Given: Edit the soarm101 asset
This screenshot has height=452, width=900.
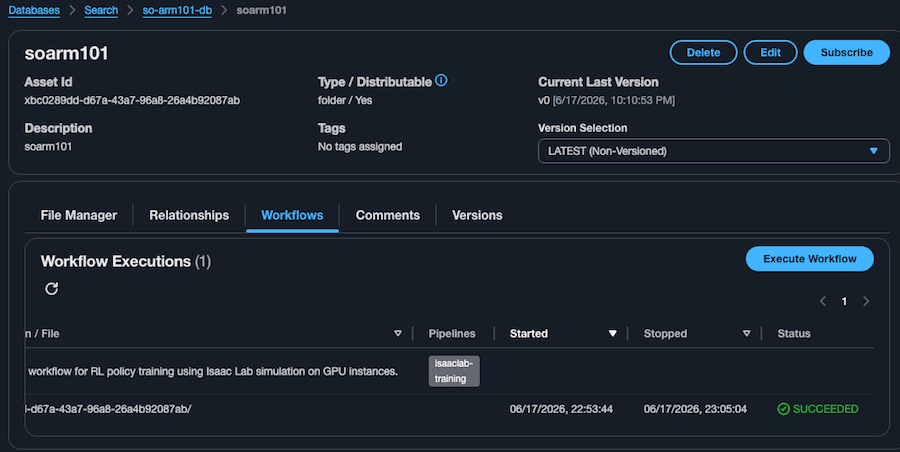Looking at the screenshot, I should coord(770,52).
